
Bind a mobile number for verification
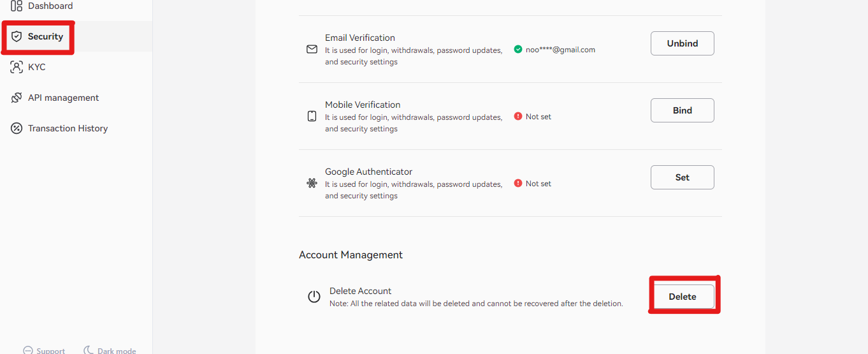coord(683,110)
